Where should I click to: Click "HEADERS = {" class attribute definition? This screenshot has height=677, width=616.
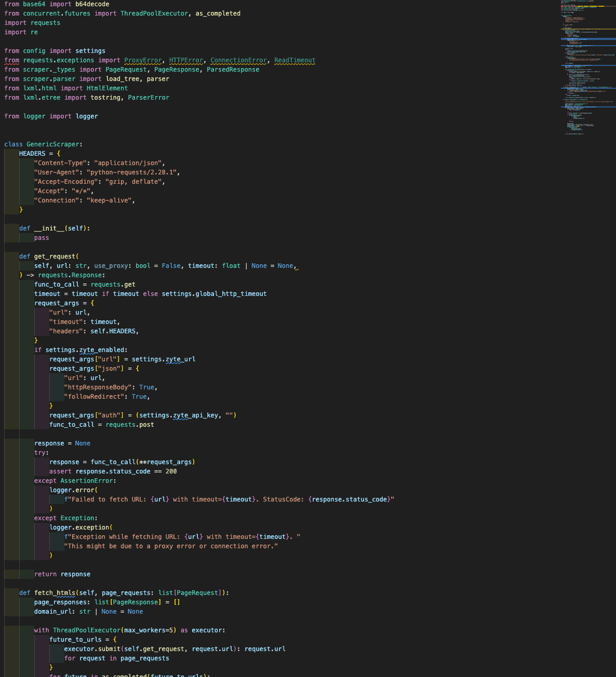(x=40, y=154)
